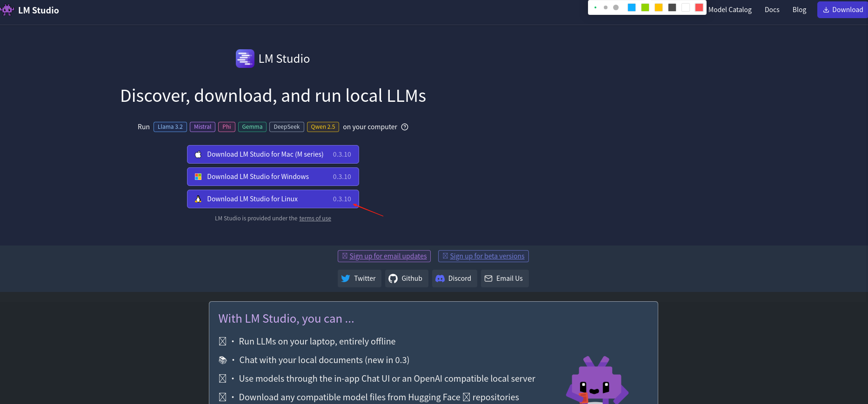Click the Gemma model tag
Viewport: 868px width, 404px height.
[252, 127]
